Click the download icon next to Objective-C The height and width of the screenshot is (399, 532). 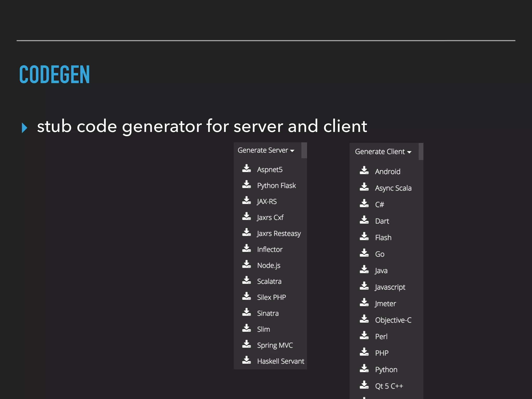click(364, 319)
